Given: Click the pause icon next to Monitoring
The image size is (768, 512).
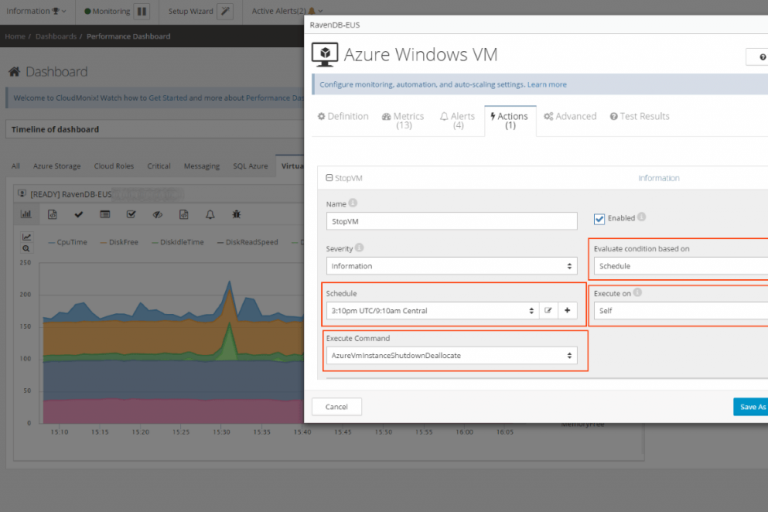Looking at the screenshot, I should pos(142,11).
